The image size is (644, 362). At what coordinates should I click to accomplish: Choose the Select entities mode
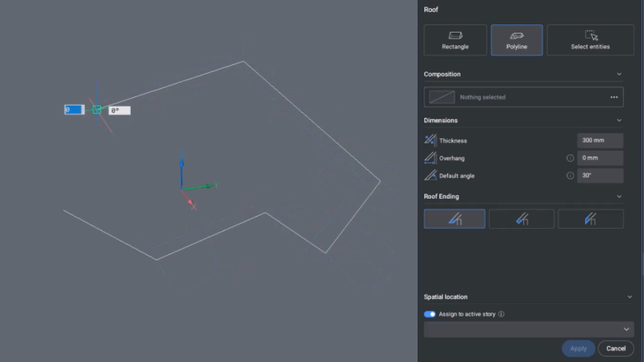[590, 40]
